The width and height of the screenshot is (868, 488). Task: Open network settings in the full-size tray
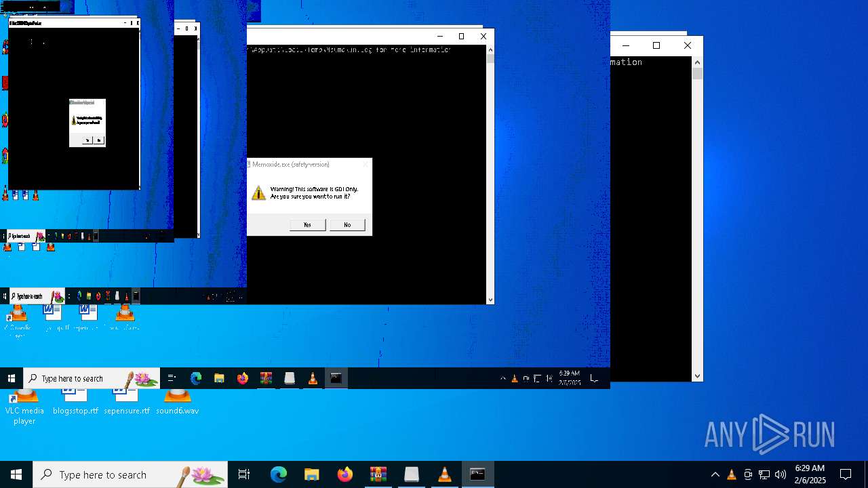pos(764,474)
